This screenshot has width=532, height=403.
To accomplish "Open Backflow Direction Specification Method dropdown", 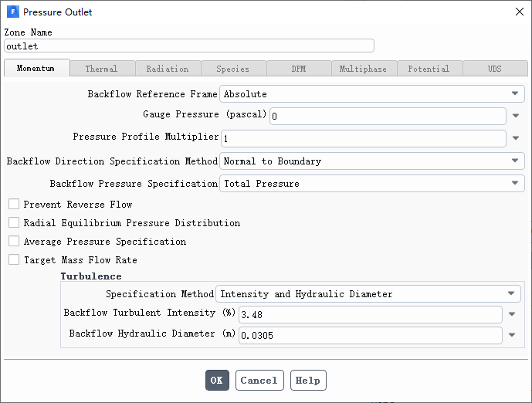I will pos(372,161).
